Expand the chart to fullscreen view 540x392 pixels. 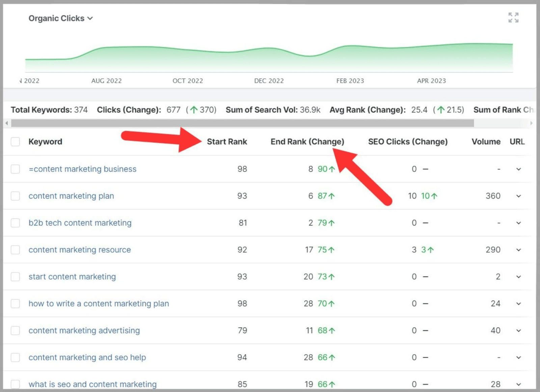pos(513,18)
